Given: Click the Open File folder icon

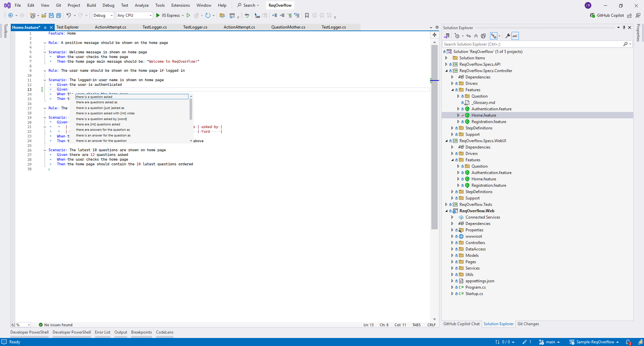Looking at the screenshot, I should pos(44,15).
